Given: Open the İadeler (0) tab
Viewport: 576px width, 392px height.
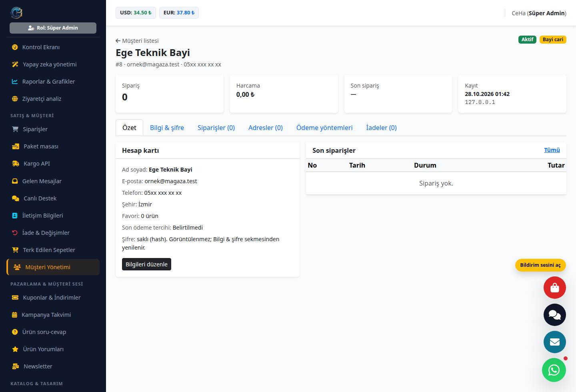Looking at the screenshot, I should (381, 128).
